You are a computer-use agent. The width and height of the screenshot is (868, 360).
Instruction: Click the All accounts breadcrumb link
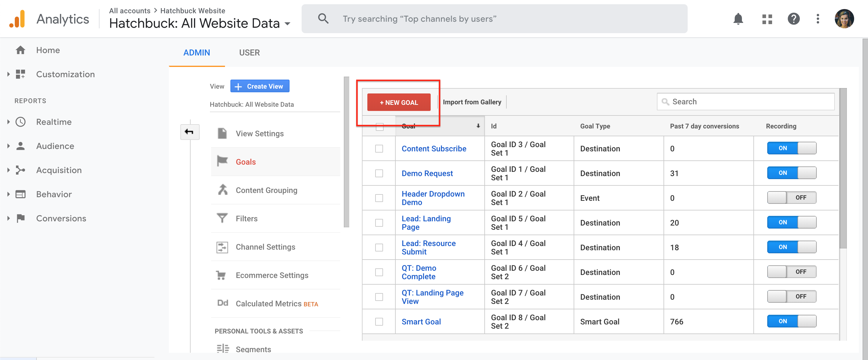tap(130, 11)
